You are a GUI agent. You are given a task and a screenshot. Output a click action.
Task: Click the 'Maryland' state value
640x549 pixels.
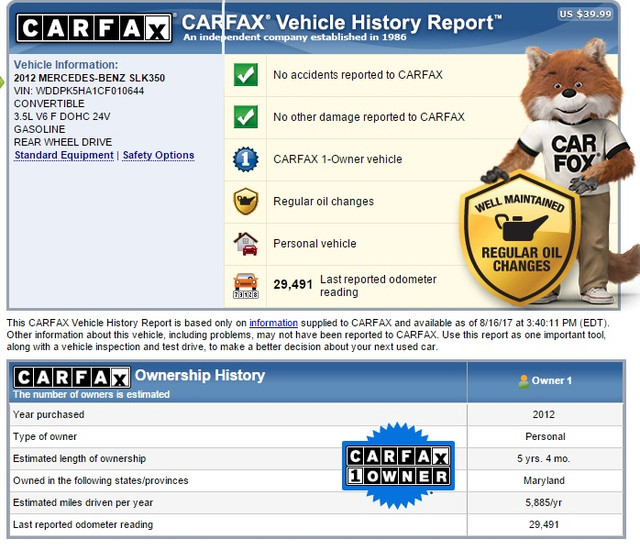(x=544, y=480)
